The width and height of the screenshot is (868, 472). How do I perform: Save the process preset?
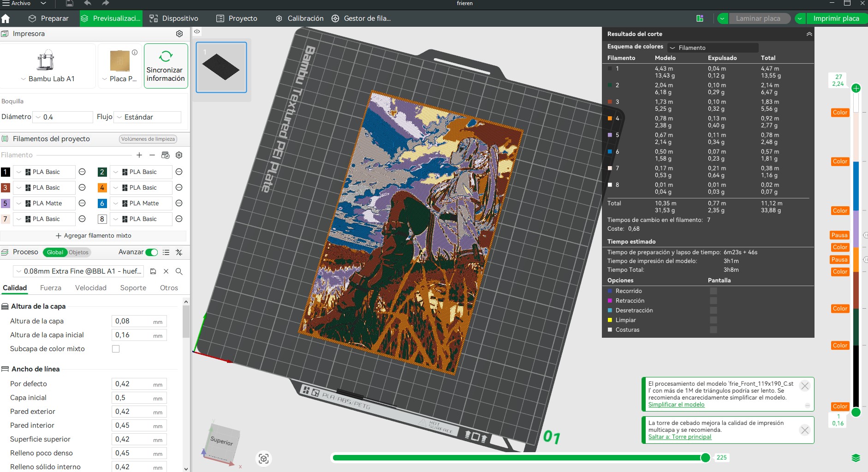(153, 271)
